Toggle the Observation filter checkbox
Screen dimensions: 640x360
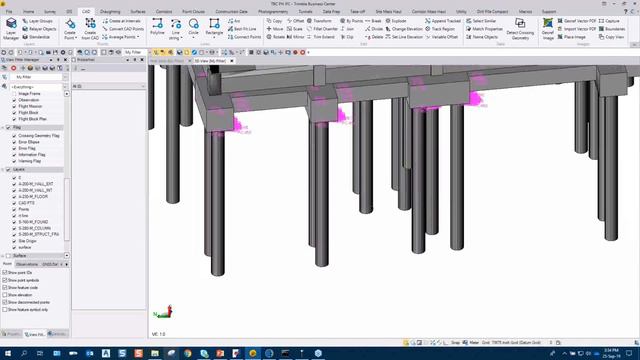tap(14, 100)
